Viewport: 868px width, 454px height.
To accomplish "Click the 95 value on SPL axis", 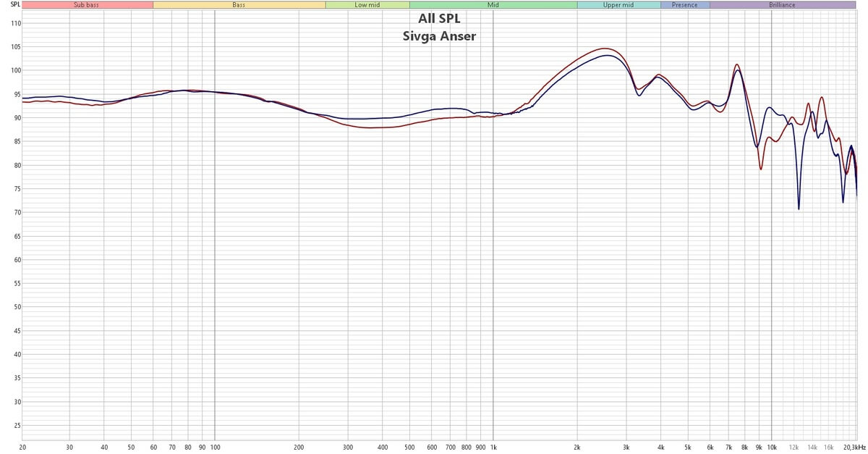I will pyautogui.click(x=17, y=94).
